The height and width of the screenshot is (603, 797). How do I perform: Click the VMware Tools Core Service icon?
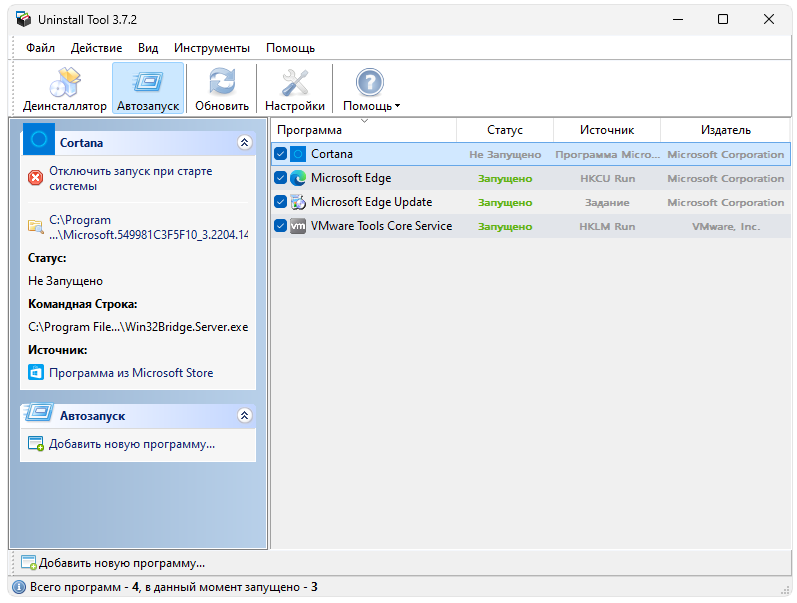298,226
